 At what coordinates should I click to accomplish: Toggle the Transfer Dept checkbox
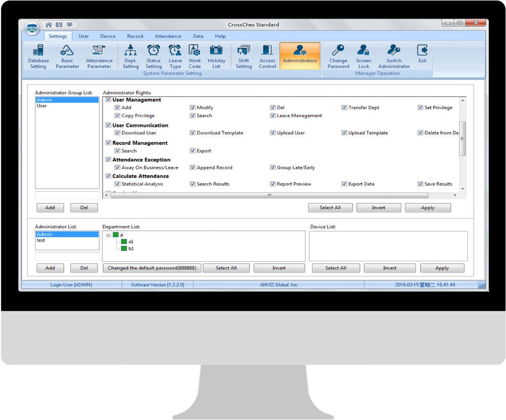click(344, 107)
